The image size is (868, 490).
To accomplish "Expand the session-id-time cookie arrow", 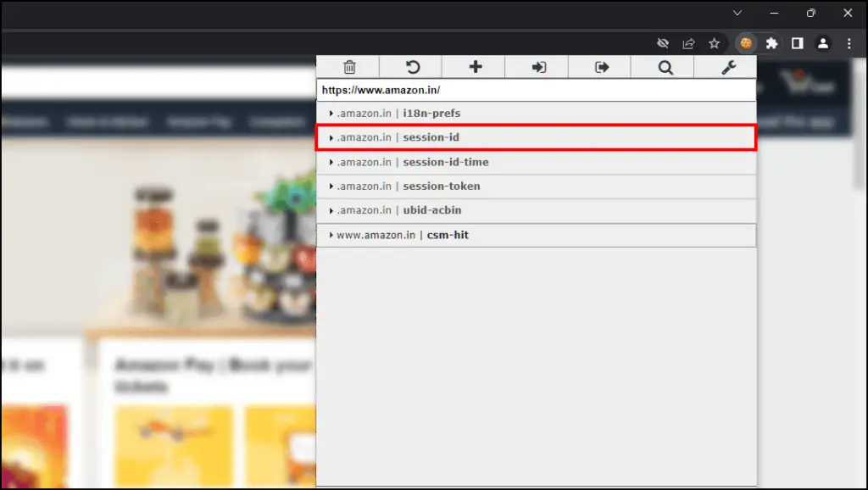I will coord(331,162).
